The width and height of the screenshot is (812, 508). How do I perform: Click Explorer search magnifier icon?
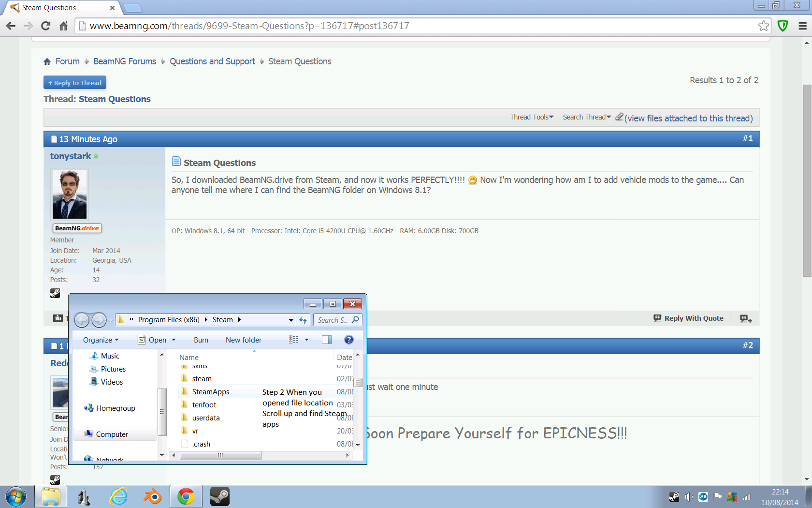click(356, 320)
